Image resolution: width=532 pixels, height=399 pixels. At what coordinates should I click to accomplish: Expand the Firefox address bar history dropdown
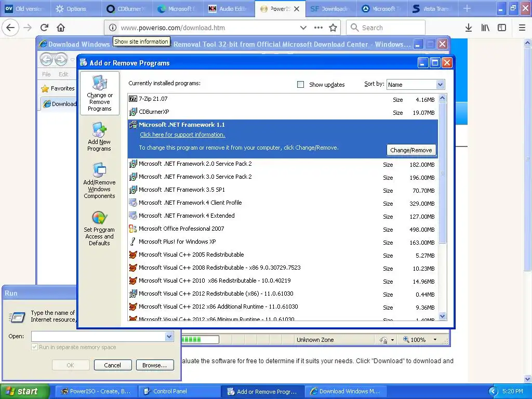pos(303,28)
